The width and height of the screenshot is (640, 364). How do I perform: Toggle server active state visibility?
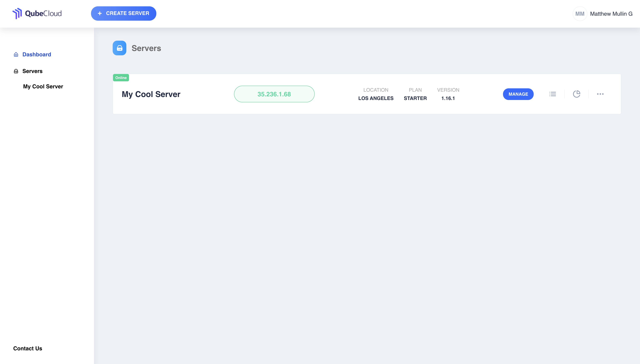tap(576, 94)
